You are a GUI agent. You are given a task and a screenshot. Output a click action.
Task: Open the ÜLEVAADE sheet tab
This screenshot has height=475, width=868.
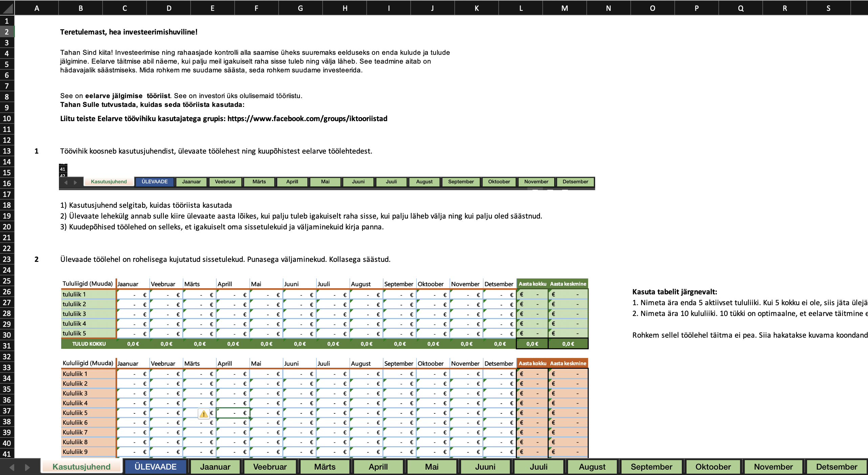coord(155,467)
